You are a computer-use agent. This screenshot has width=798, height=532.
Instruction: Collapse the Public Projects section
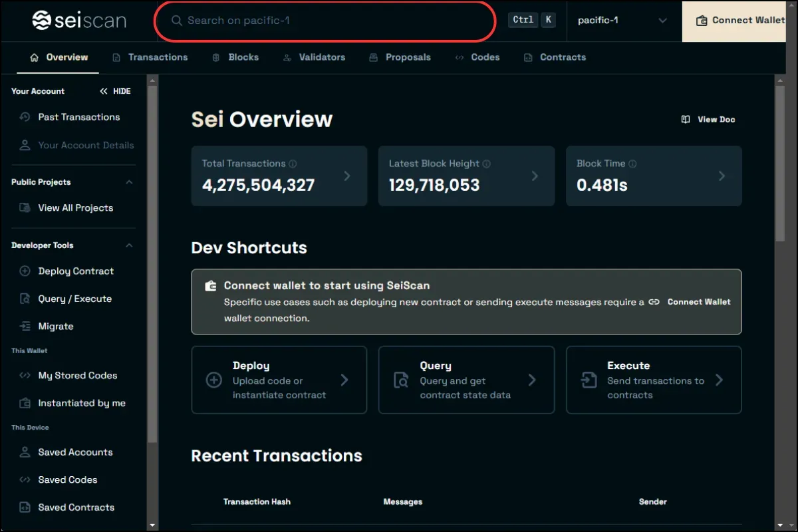[x=129, y=182]
